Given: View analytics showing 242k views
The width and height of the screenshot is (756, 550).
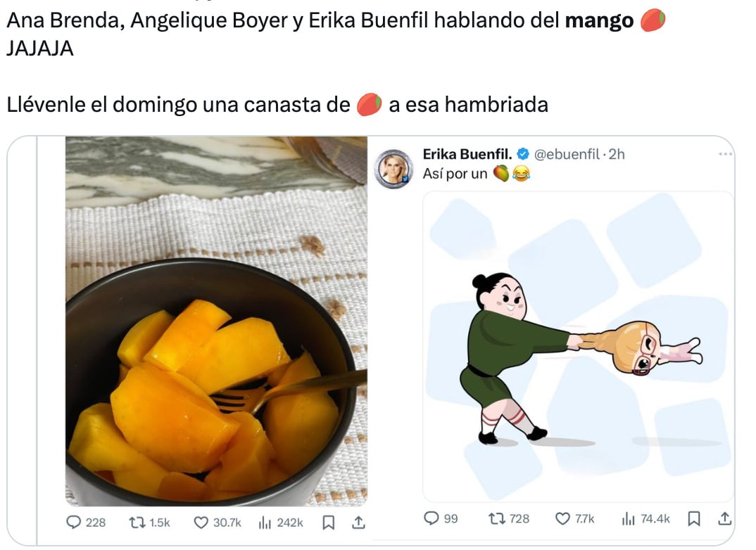Looking at the screenshot, I should tap(281, 523).
